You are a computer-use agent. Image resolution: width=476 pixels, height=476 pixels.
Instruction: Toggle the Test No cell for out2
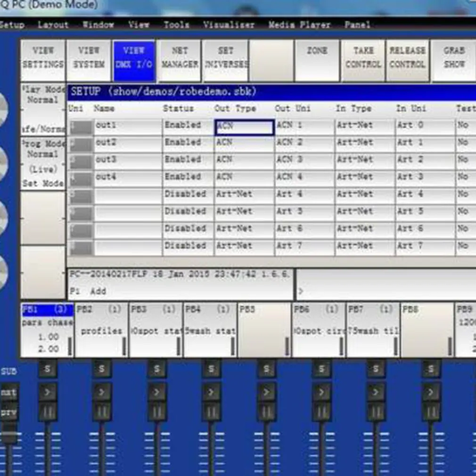pyautogui.click(x=466, y=144)
